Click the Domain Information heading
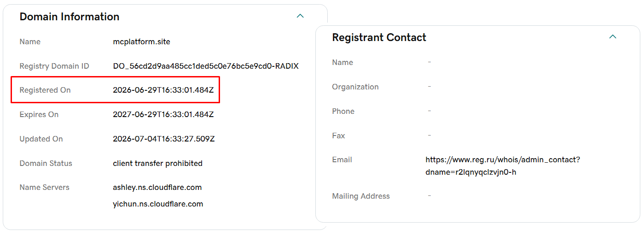This screenshot has height=236, width=644. point(70,17)
